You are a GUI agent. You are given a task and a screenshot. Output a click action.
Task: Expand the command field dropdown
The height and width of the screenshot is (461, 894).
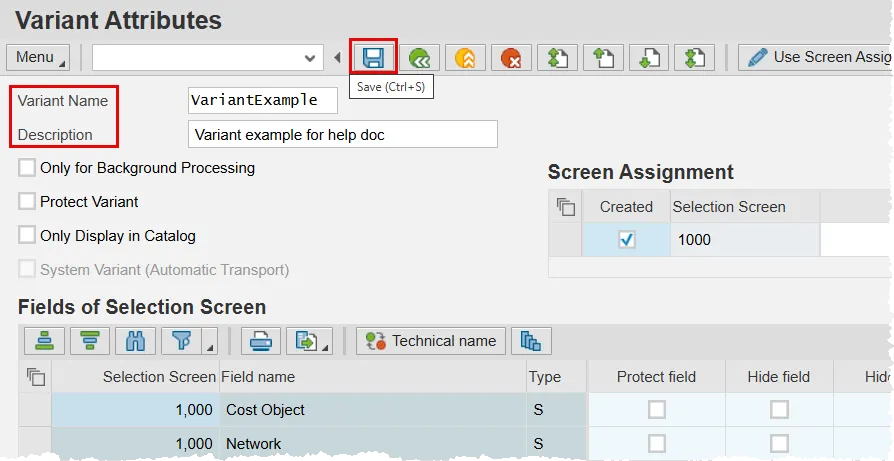coord(310,58)
